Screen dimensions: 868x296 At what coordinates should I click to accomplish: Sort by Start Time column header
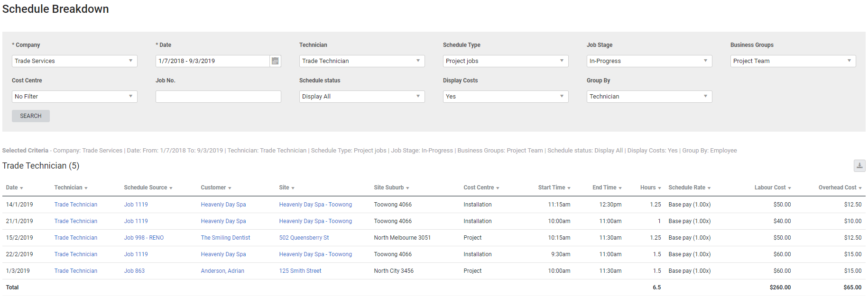pos(554,188)
